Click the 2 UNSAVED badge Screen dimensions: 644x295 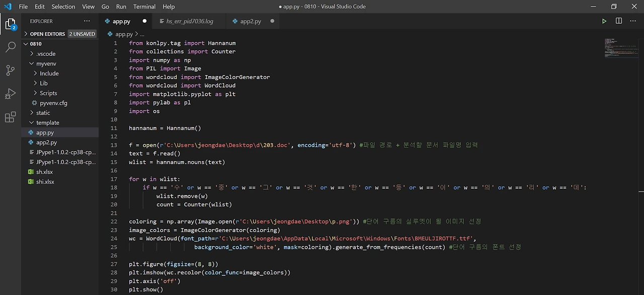click(x=82, y=34)
